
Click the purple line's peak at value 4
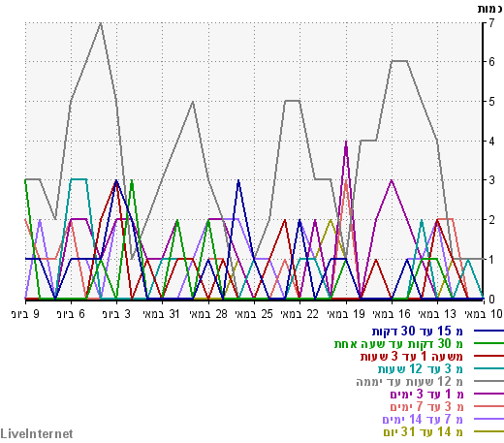[x=346, y=142]
